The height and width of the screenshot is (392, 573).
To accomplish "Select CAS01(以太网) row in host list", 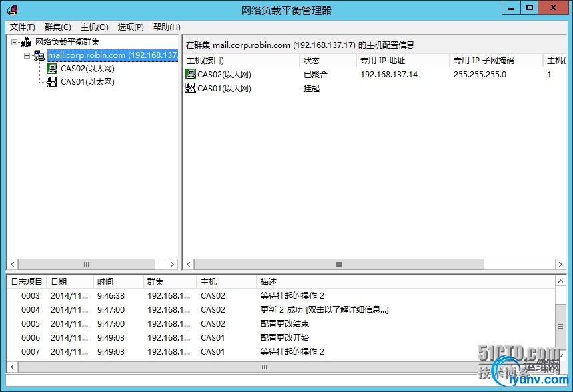I will 375,88.
